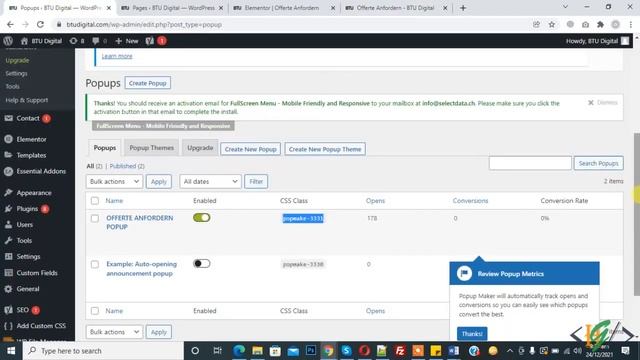Click Create New Popup Theme button

(325, 149)
